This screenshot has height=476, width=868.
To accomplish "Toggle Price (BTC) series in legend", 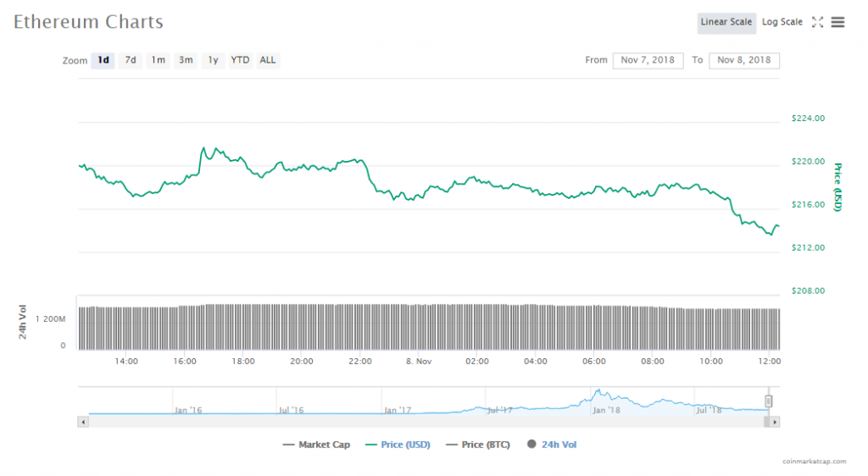I will 477,445.
